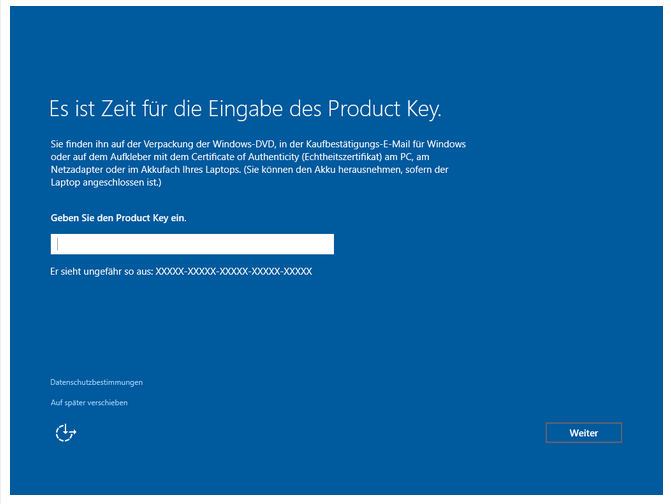
Task: Click the word 'Windows-DVD' in the description
Action: click(x=243, y=144)
